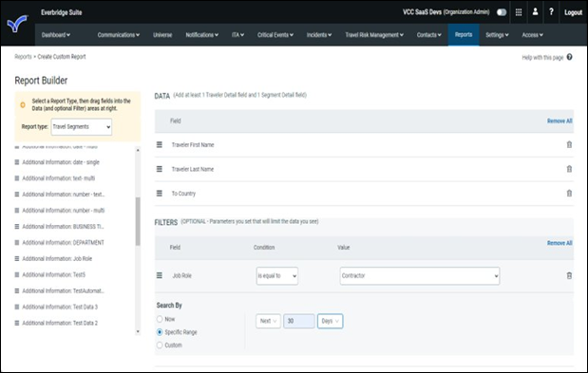The height and width of the screenshot is (373, 588).
Task: Open the Settings menu
Action: pos(497,35)
